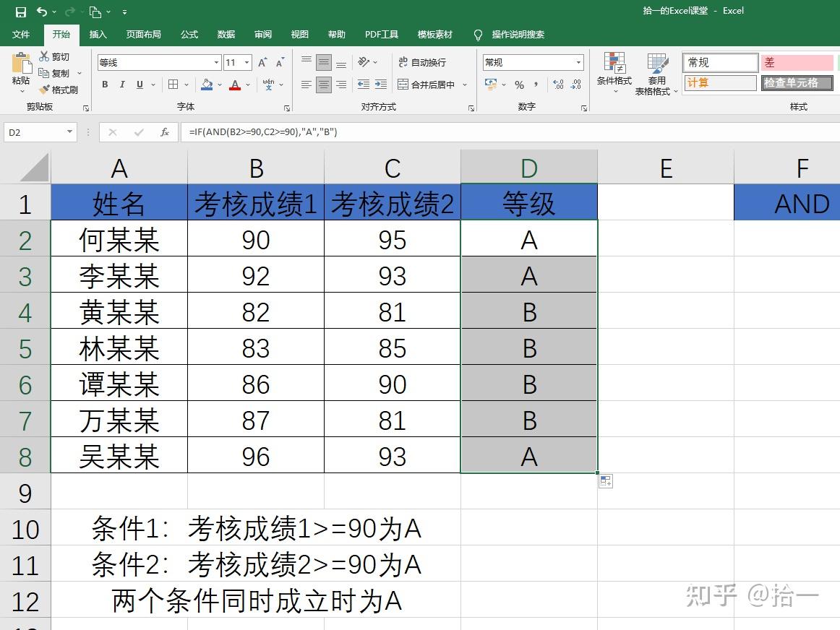Expand underline style dropdown arrow

pos(153,85)
